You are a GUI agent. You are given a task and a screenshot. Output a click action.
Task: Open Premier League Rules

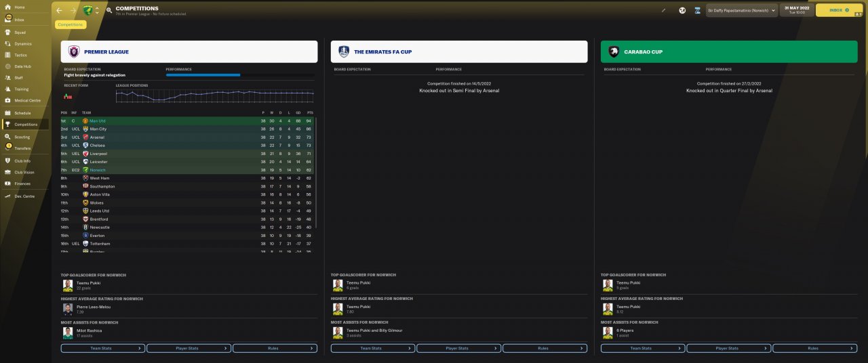click(x=275, y=348)
